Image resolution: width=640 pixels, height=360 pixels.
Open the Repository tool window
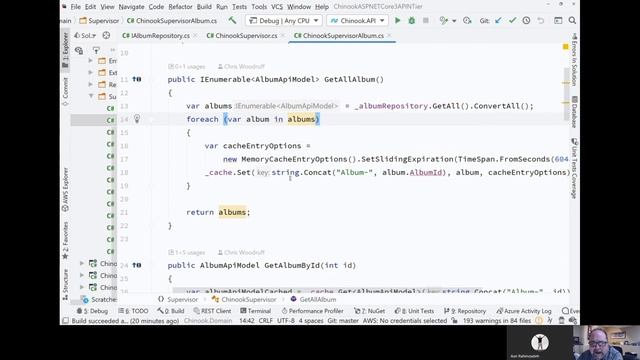click(465, 311)
